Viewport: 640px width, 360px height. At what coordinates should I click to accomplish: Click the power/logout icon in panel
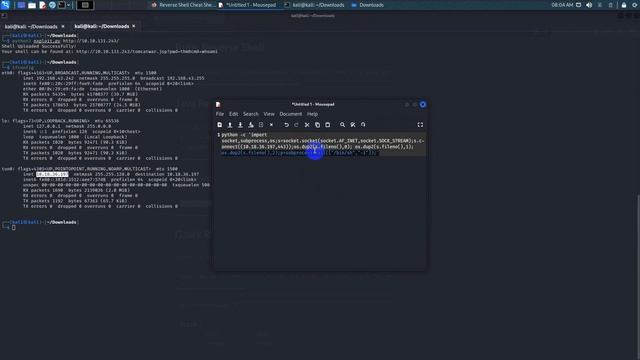[635, 5]
